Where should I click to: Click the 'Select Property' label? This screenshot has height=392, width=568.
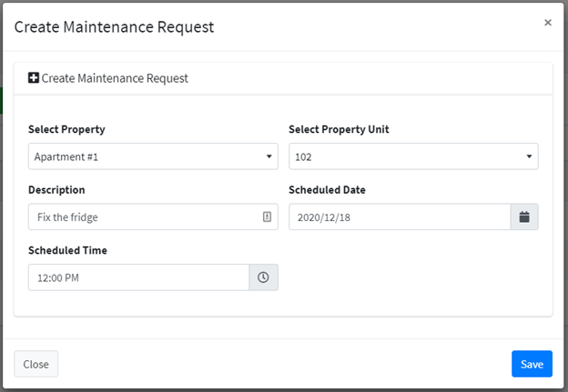tap(66, 129)
